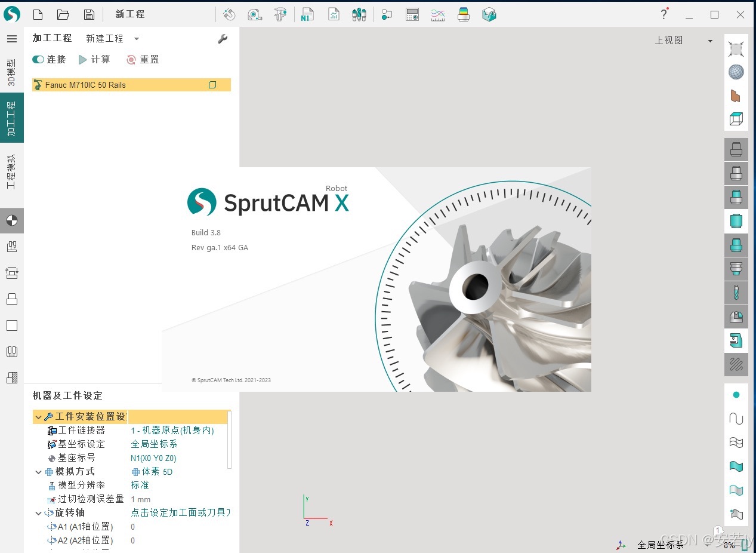756x553 pixels.
Task: Open the axes graph icon
Action: pyautogui.click(x=438, y=14)
